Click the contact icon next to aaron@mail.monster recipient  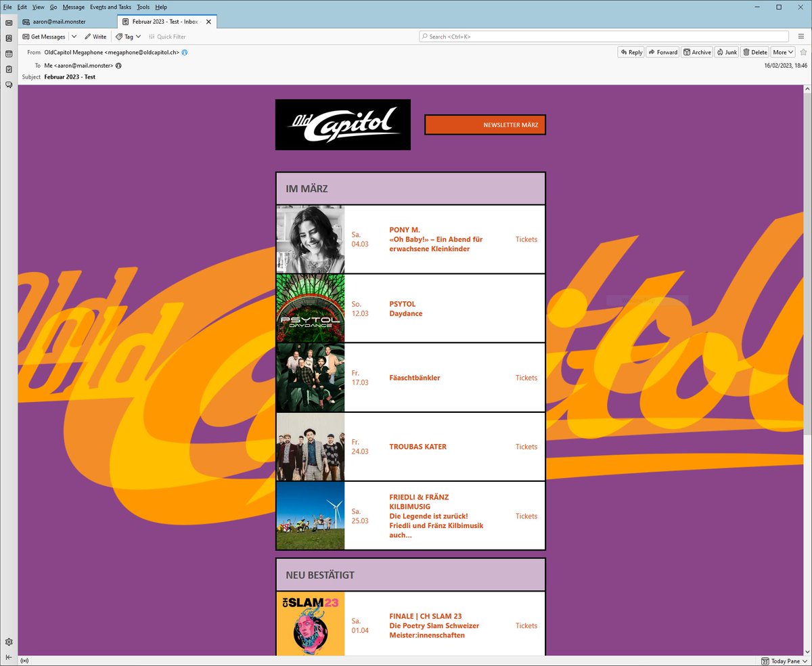pos(118,66)
